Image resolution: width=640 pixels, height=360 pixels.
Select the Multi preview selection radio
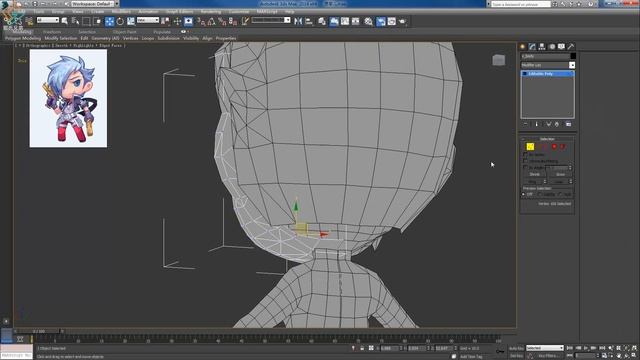tap(560, 194)
